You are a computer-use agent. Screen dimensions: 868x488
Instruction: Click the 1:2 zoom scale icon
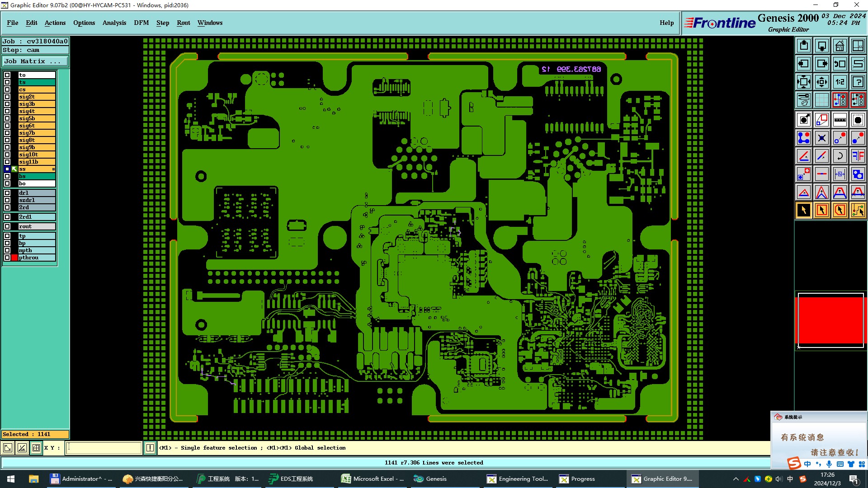(840, 82)
